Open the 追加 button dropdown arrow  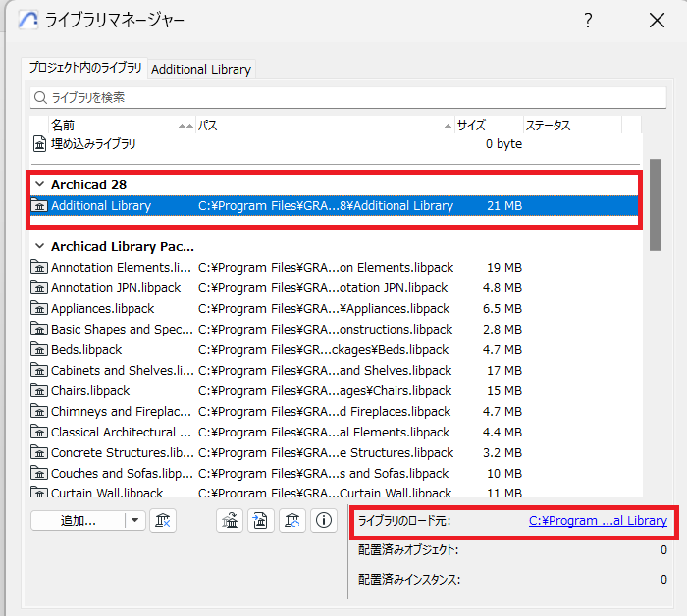[x=135, y=520]
